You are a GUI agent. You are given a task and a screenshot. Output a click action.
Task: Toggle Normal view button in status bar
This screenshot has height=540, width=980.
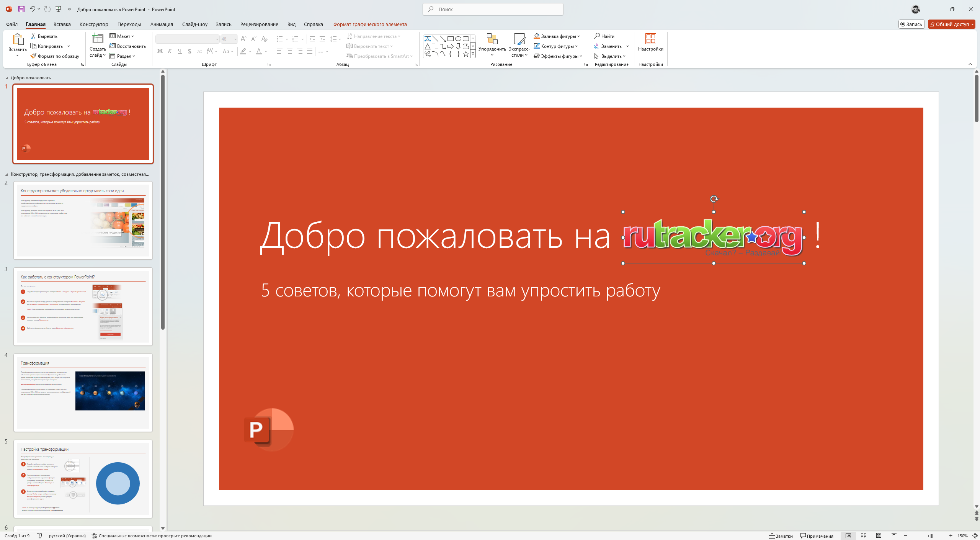point(848,536)
